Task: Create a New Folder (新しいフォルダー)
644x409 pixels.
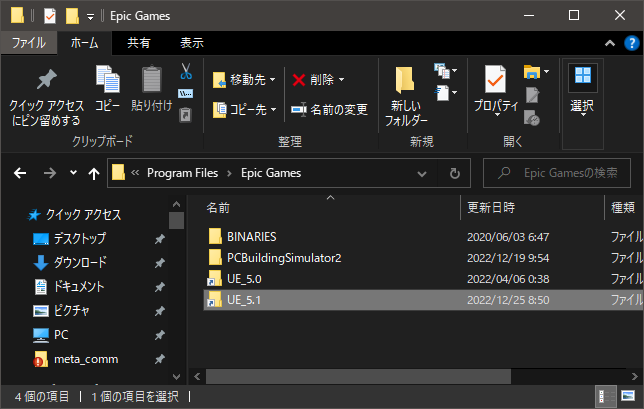Action: [406, 96]
